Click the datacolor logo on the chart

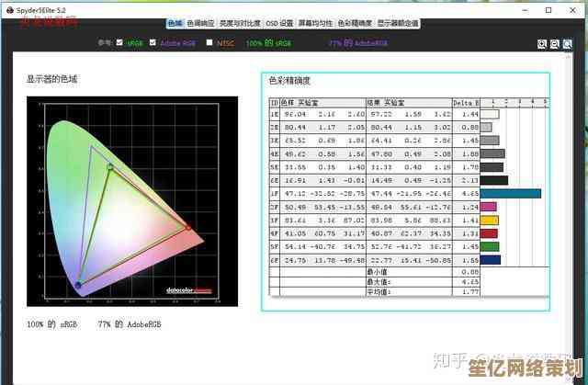click(188, 290)
